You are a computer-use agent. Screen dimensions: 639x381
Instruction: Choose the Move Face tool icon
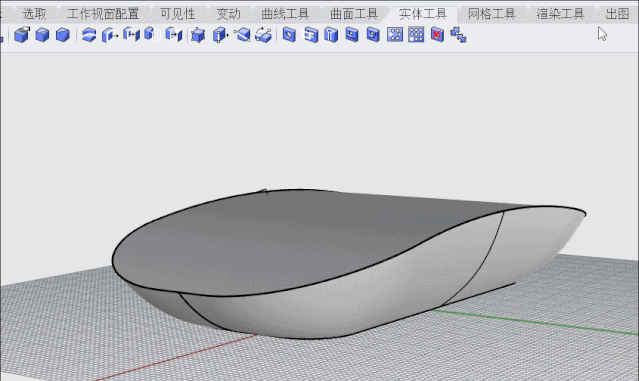click(110, 35)
